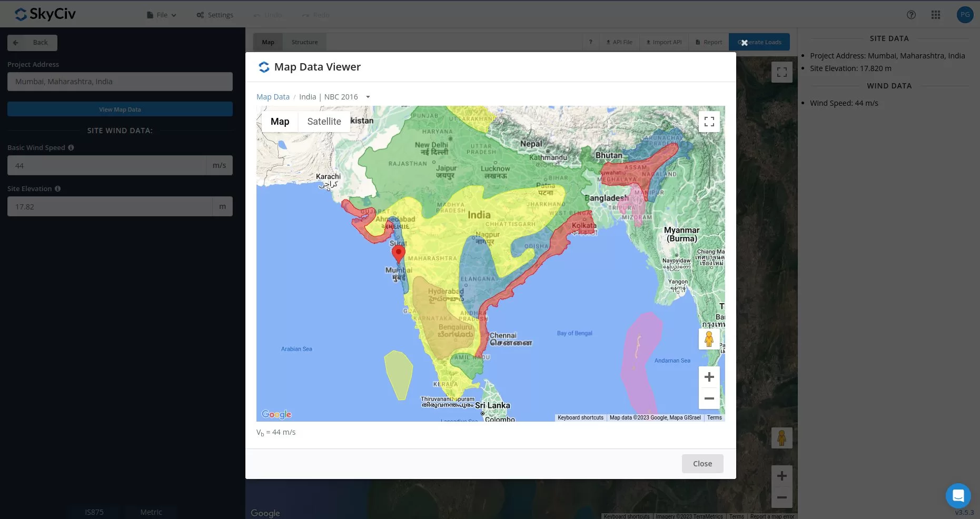Select the Map tab
Viewport: 980px width, 519px height.
point(268,42)
